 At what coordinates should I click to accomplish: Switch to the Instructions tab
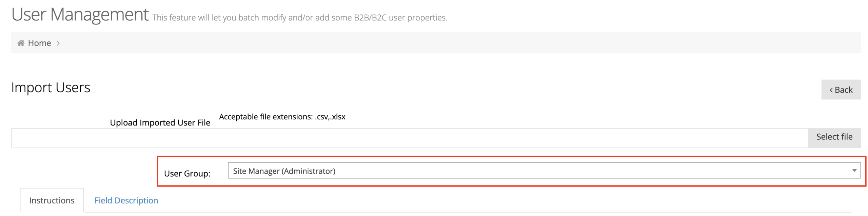(x=52, y=200)
